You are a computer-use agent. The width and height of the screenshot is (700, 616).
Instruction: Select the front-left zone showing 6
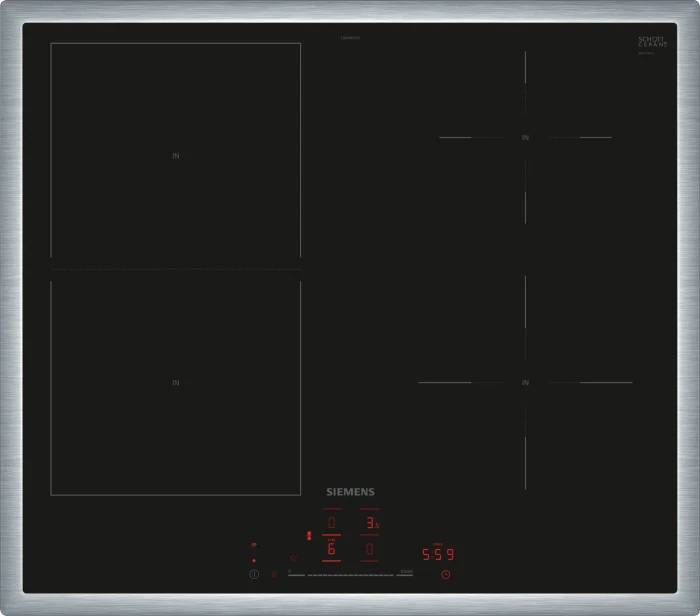(331, 548)
